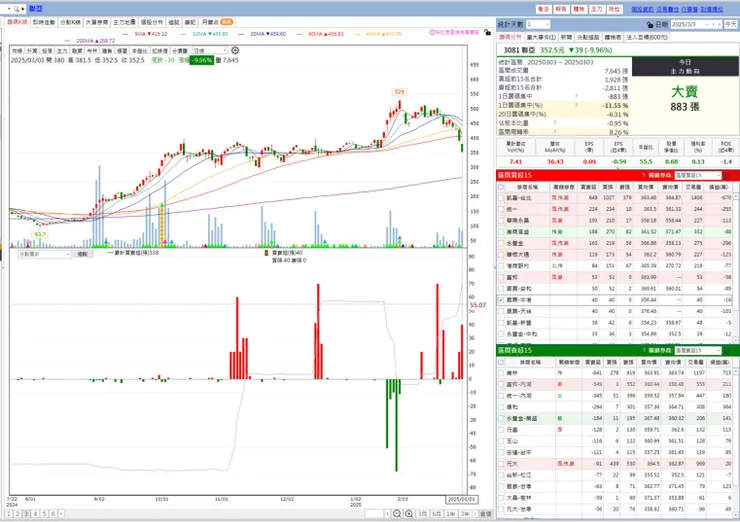Open the 日線 period dropdown
Screen dimensions: 740x522
coord(210,51)
